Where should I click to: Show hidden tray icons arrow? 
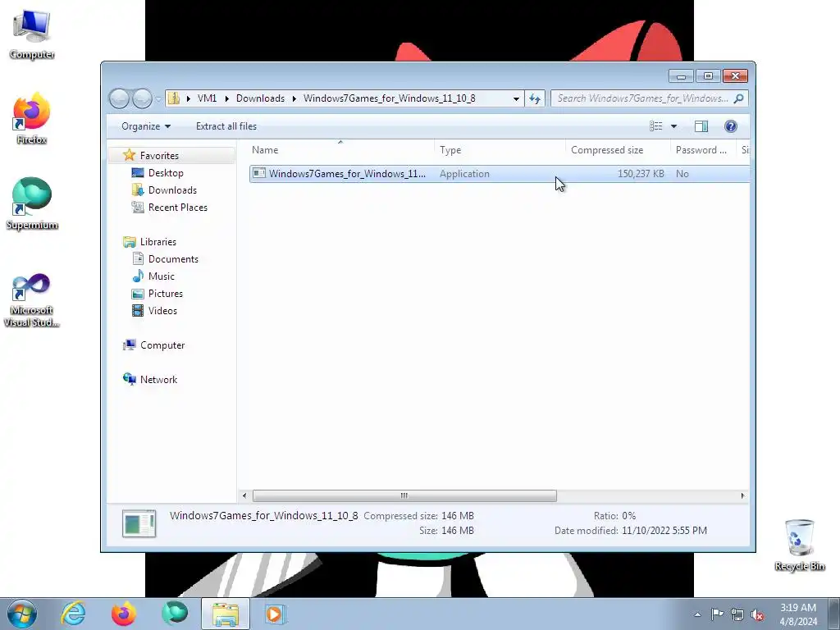point(697,614)
